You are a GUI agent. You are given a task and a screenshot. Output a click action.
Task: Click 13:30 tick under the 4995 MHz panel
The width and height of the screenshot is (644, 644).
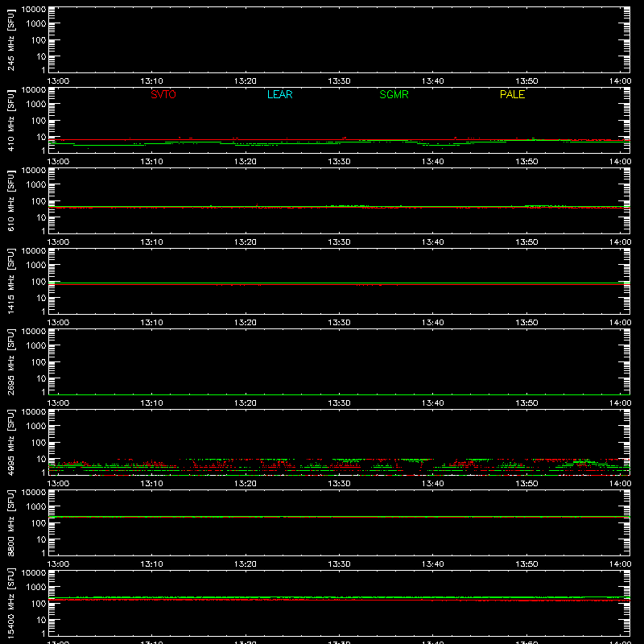click(339, 484)
